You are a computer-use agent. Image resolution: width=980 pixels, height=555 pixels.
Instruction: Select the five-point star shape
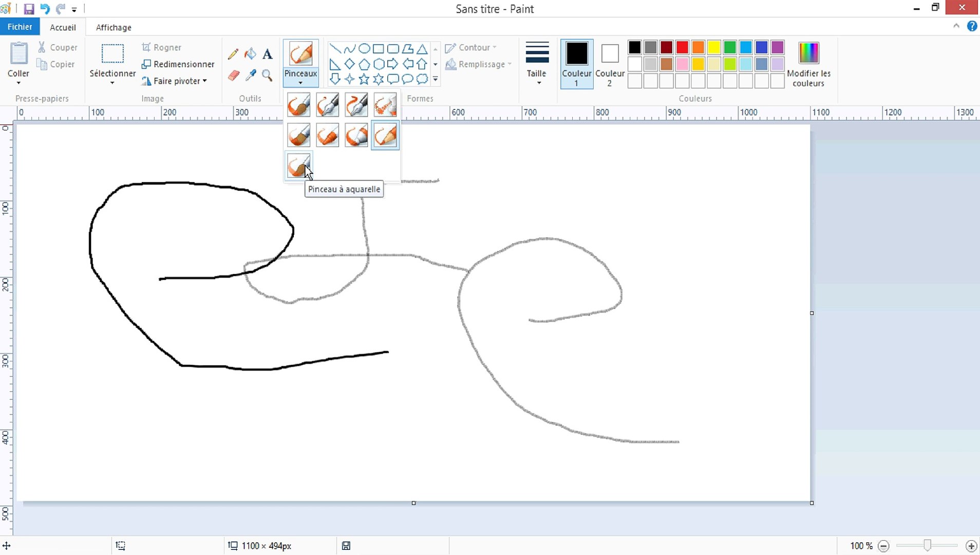pos(364,79)
